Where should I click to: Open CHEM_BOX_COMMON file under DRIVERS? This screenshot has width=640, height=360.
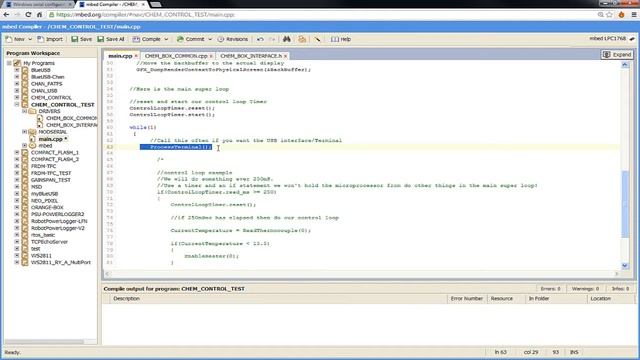tap(71, 118)
